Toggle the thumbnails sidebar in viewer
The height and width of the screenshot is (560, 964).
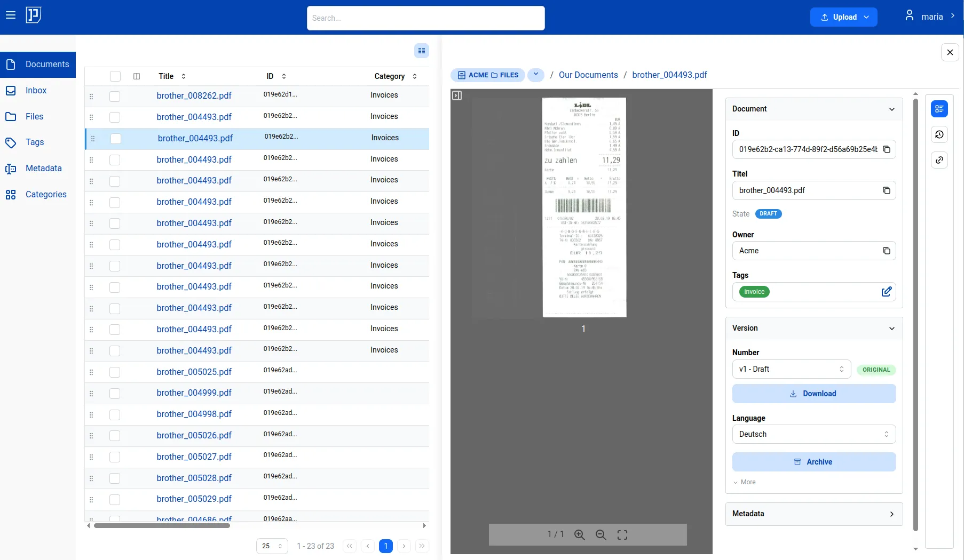click(x=457, y=95)
